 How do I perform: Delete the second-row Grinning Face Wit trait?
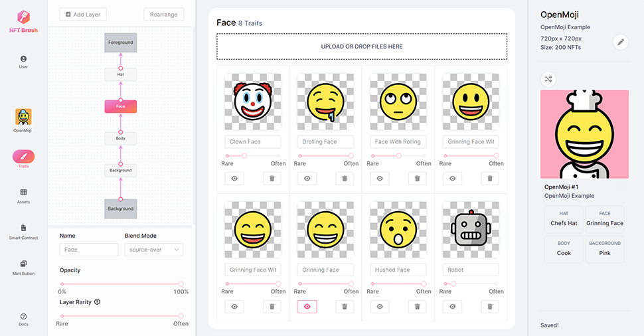[272, 306]
